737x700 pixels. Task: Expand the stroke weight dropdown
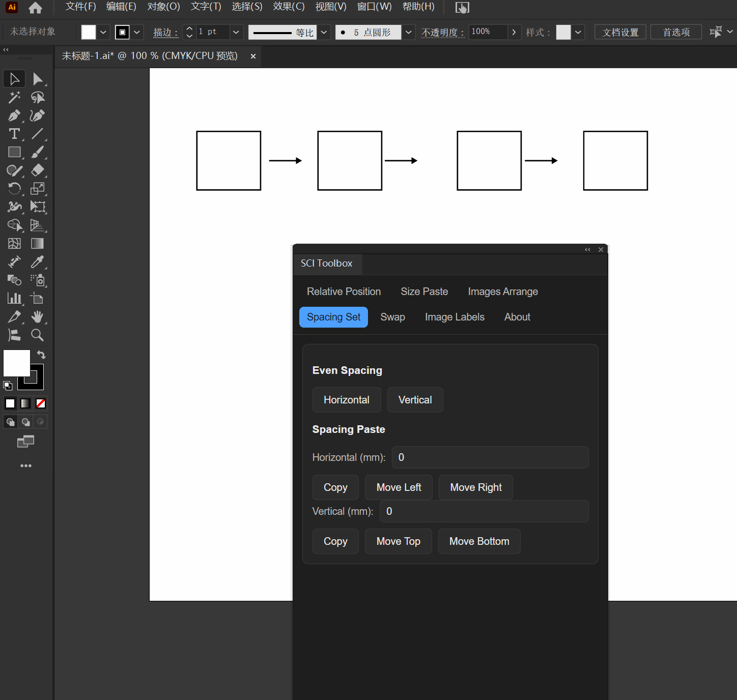[236, 32]
